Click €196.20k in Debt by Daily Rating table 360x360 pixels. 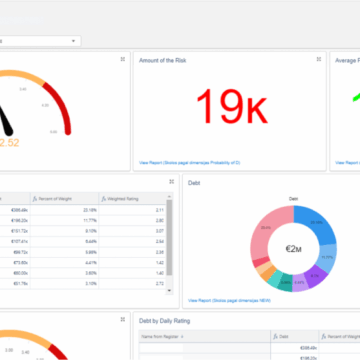coord(308,358)
